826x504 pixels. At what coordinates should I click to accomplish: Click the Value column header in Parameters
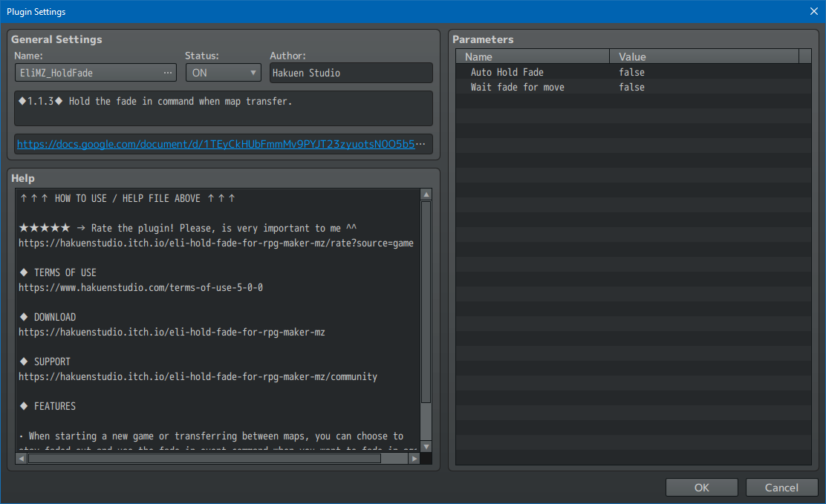pyautogui.click(x=704, y=56)
